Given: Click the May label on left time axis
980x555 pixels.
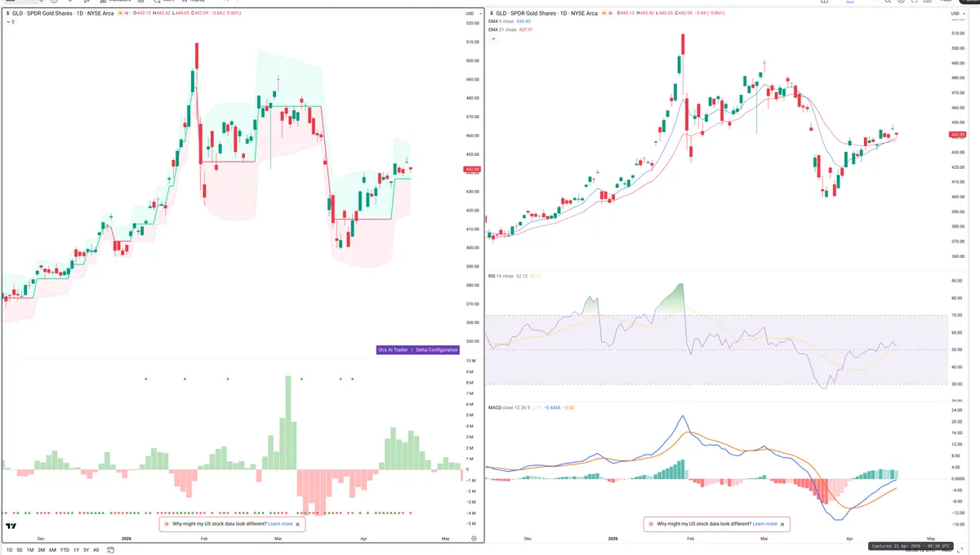Looking at the screenshot, I should point(445,539).
